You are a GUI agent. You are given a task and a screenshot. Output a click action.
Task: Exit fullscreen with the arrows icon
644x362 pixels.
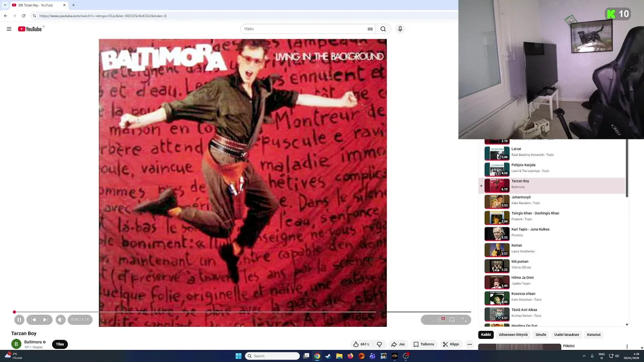coord(464,320)
